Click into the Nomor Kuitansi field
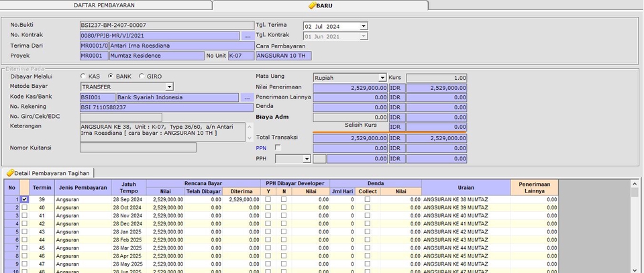Screen dimensions: 644x273 pos(138,148)
